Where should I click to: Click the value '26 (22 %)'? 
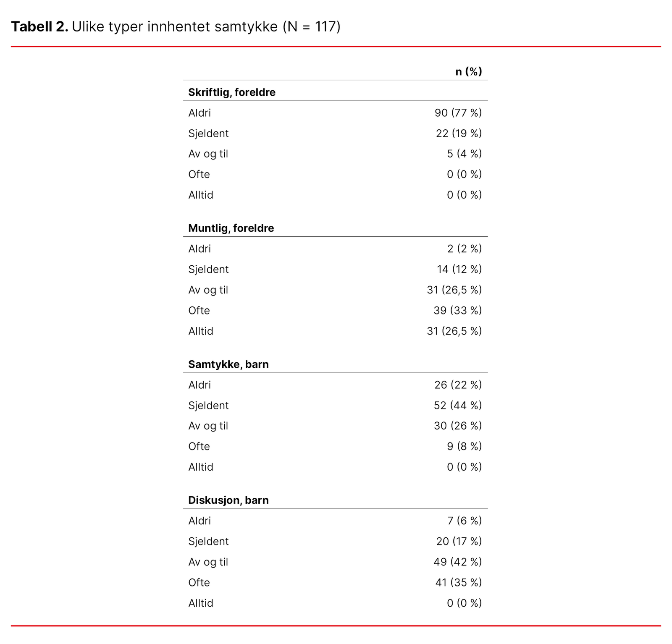coord(458,385)
